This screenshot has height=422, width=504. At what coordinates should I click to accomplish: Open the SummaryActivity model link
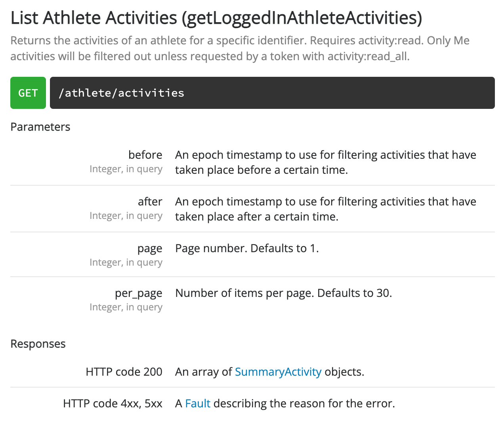278,372
